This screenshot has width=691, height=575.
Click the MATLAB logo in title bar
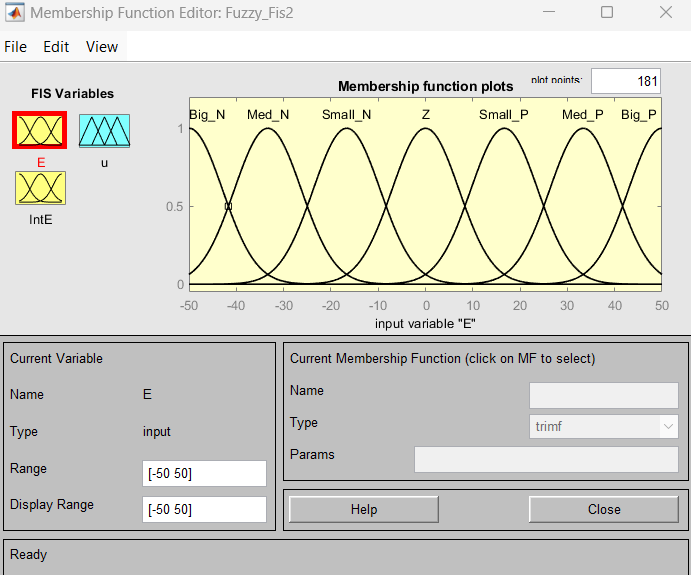coord(15,12)
